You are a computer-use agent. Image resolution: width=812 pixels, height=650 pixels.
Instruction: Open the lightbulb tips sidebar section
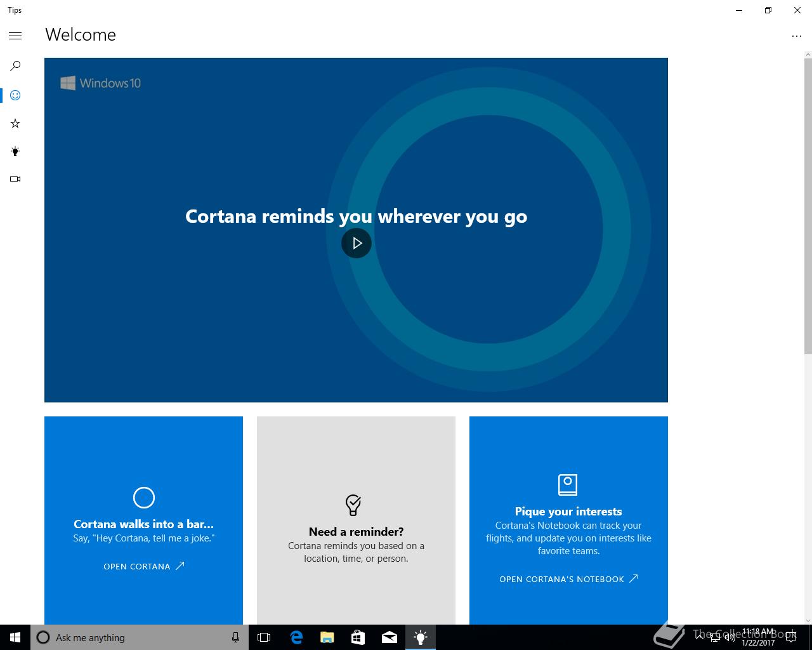click(15, 151)
